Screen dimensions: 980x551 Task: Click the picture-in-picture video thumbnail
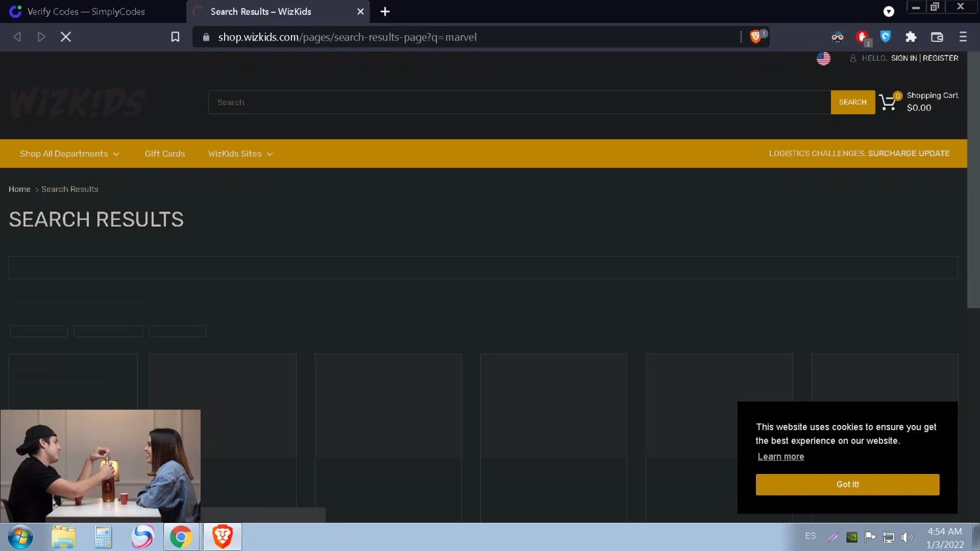coord(101,466)
